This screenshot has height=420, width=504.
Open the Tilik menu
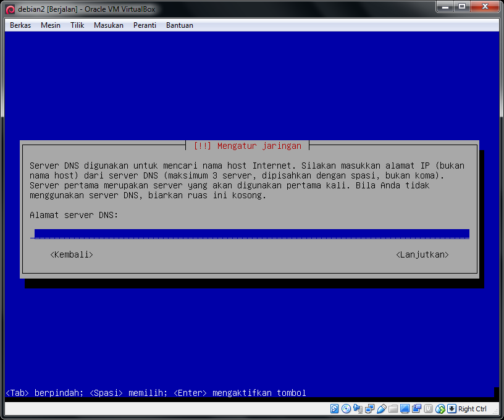click(x=77, y=25)
